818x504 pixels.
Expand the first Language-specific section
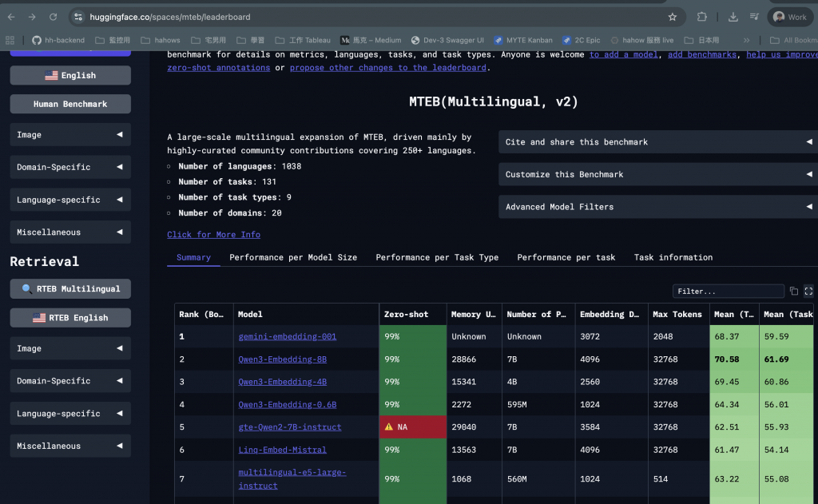[x=70, y=200]
